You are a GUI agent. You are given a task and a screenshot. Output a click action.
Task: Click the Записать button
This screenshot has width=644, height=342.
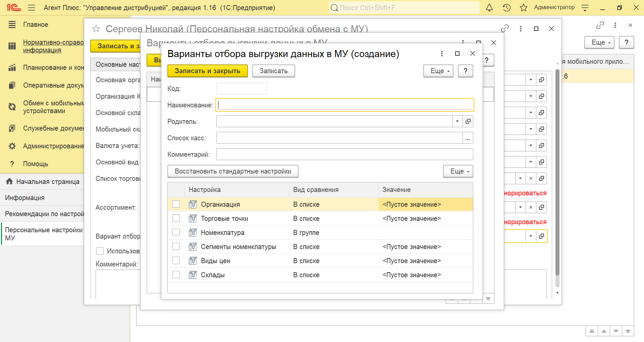coord(274,71)
